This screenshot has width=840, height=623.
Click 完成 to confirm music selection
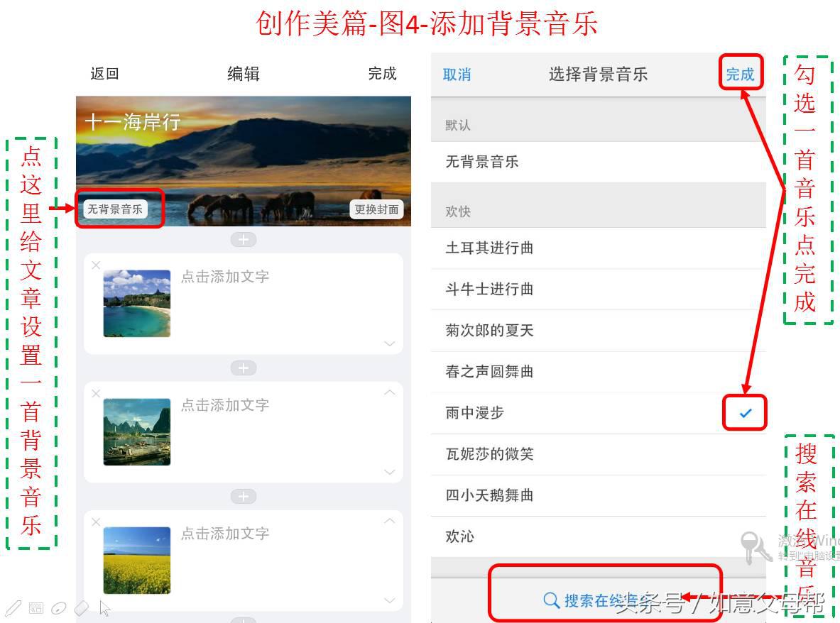point(741,72)
